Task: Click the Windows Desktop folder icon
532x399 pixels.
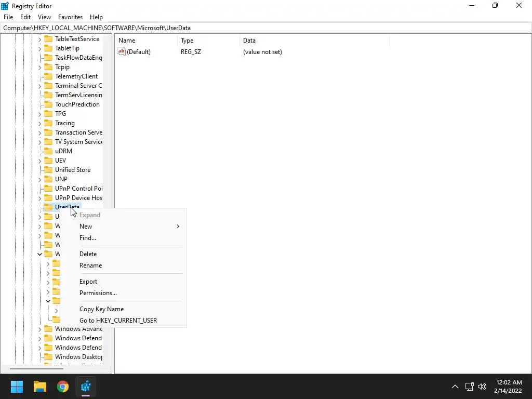Action: point(48,357)
